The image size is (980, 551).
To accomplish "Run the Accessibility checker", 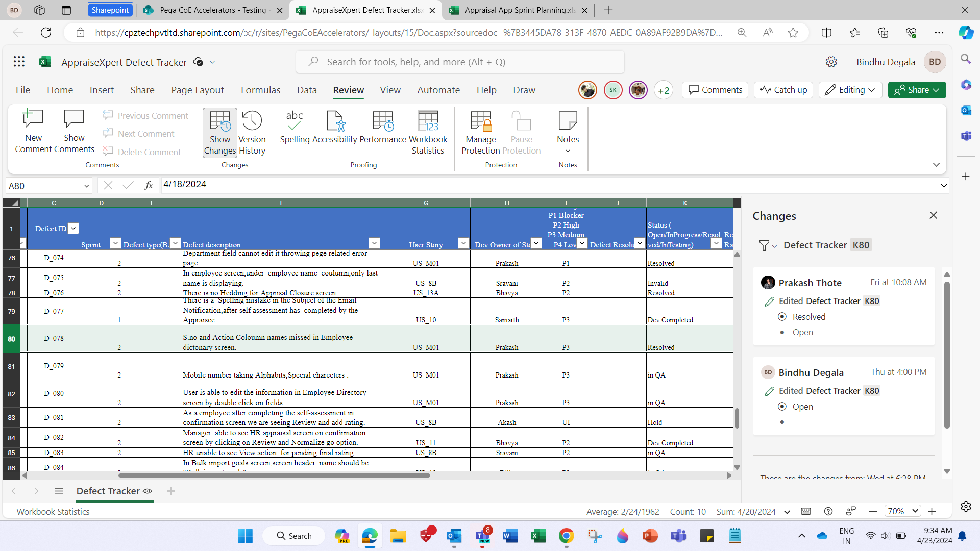I will pyautogui.click(x=335, y=128).
